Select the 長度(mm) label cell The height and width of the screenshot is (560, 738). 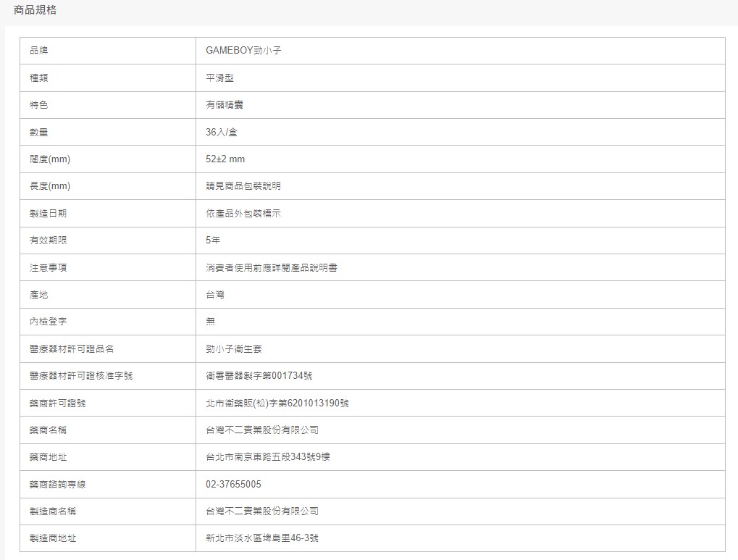[108, 186]
